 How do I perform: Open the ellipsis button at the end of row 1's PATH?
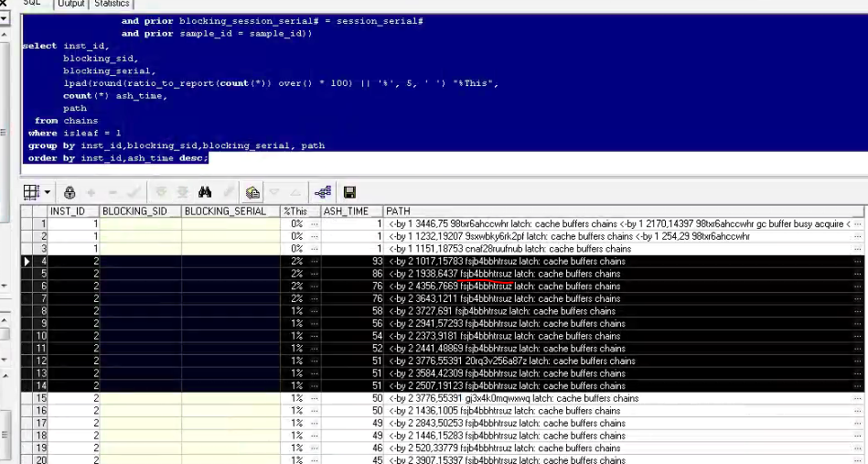click(859, 224)
